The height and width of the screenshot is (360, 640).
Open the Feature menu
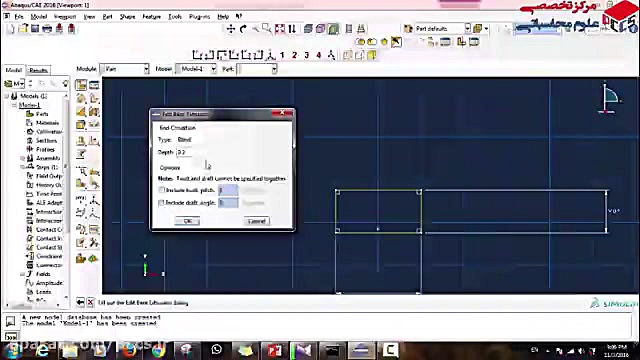pos(151,17)
